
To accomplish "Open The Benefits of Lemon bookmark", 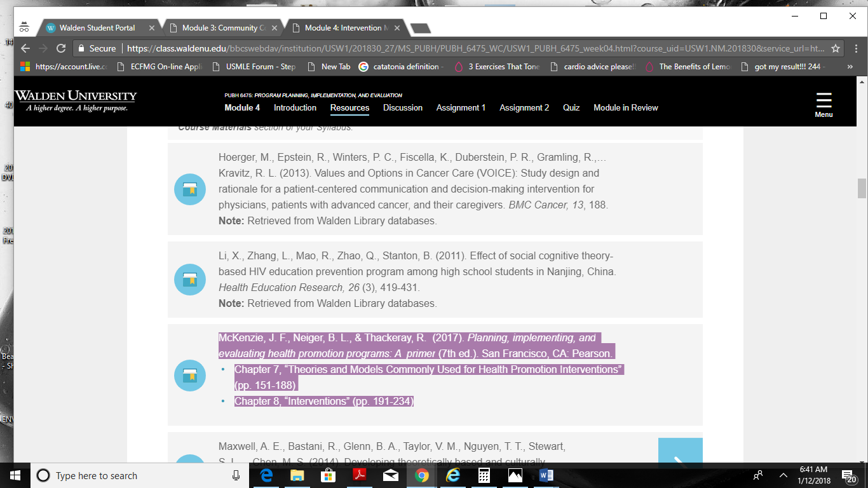I will [x=688, y=66].
